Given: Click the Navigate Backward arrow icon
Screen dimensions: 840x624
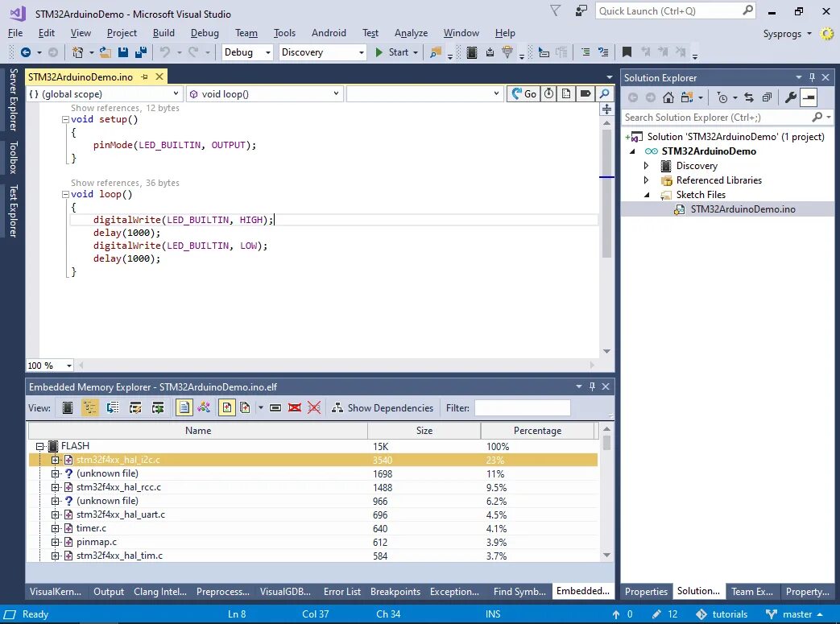Looking at the screenshot, I should pyautogui.click(x=25, y=52).
